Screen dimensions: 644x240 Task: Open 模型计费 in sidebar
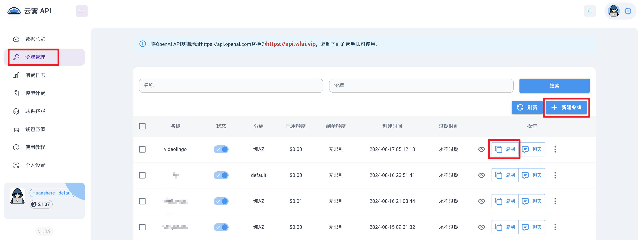coord(44,93)
